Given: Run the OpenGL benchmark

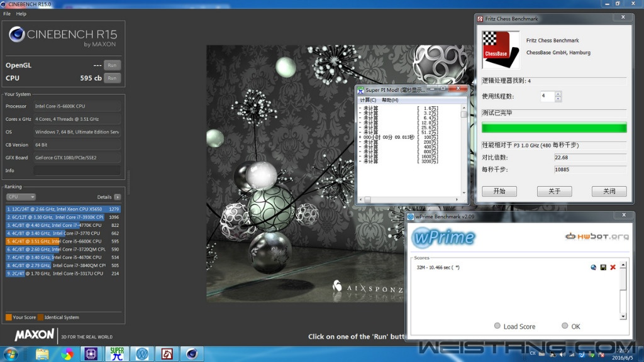Looking at the screenshot, I should tap(112, 65).
